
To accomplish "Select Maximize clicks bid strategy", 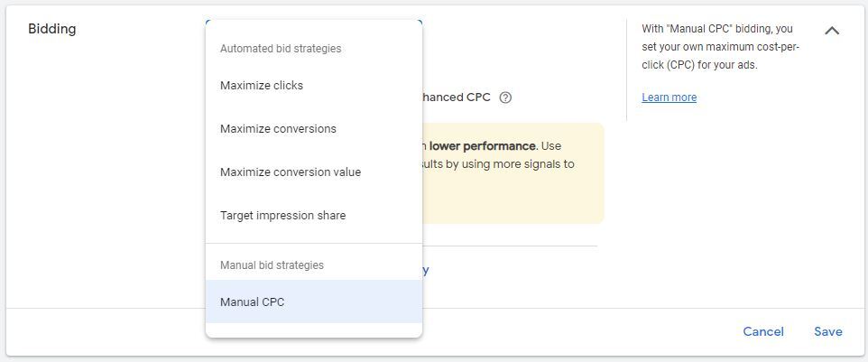I will click(x=262, y=86).
